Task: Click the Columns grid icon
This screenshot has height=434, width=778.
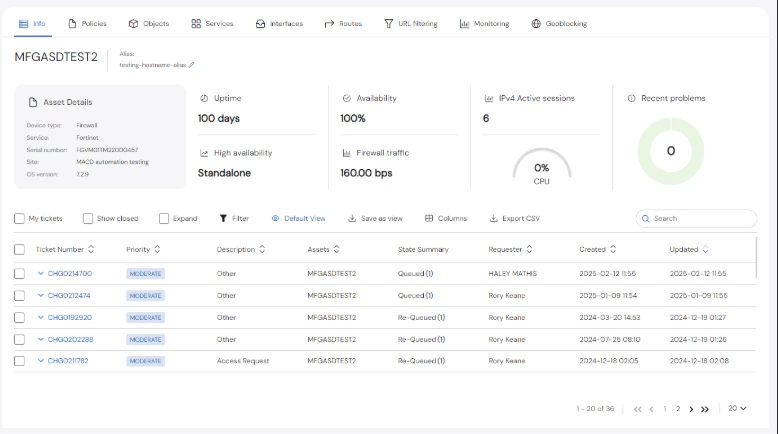Action: pos(429,218)
